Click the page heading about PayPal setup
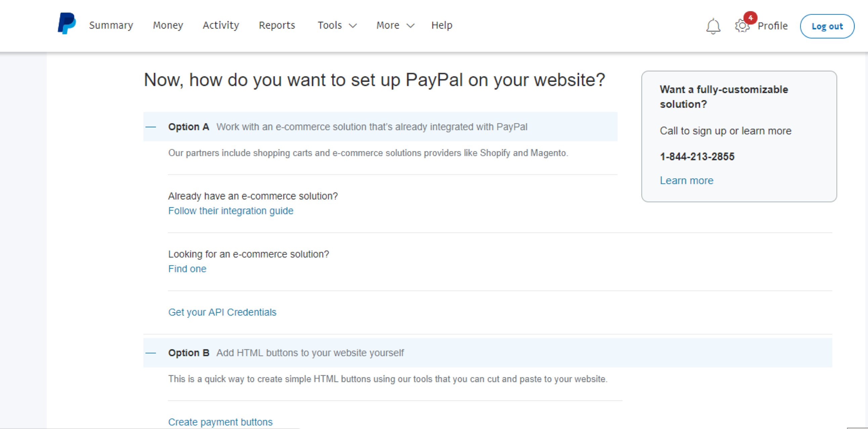Viewport: 868px width, 429px height. tap(374, 80)
